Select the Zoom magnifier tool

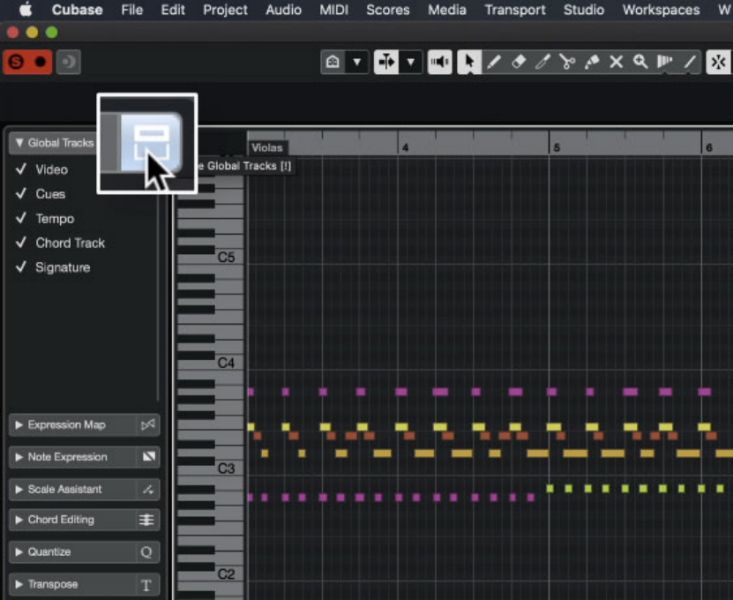click(x=640, y=62)
